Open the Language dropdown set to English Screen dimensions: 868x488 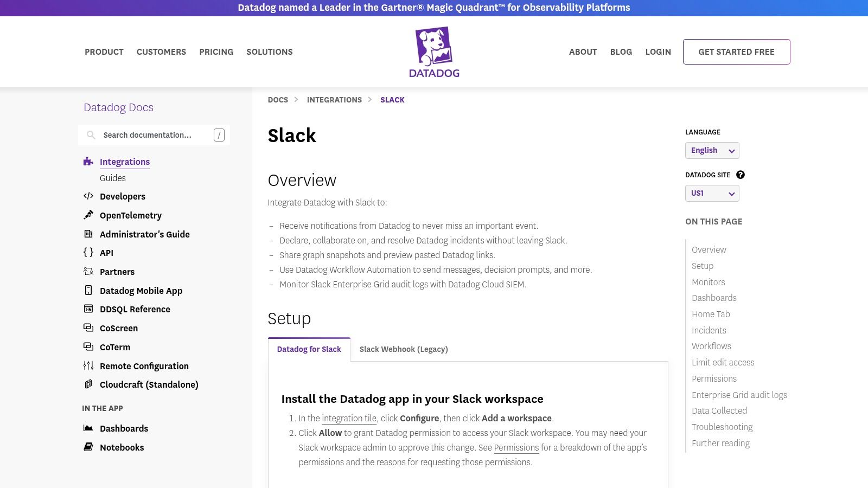712,150
